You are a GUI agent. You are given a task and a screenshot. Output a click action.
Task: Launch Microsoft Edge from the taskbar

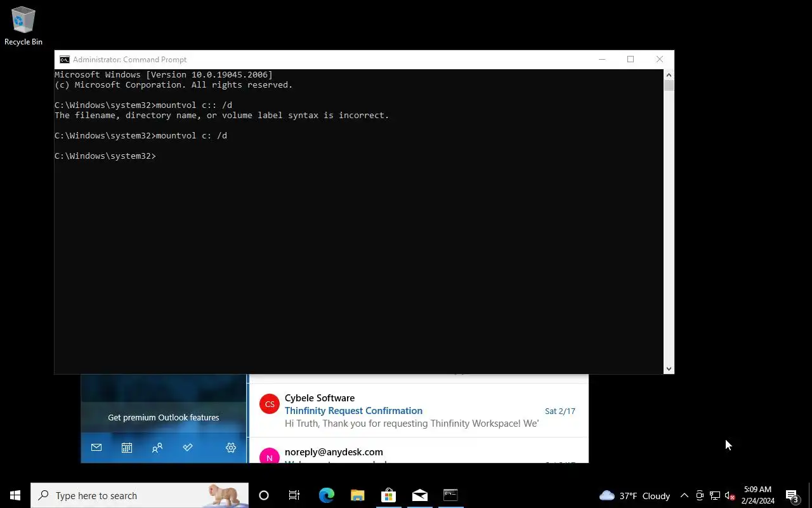point(326,495)
